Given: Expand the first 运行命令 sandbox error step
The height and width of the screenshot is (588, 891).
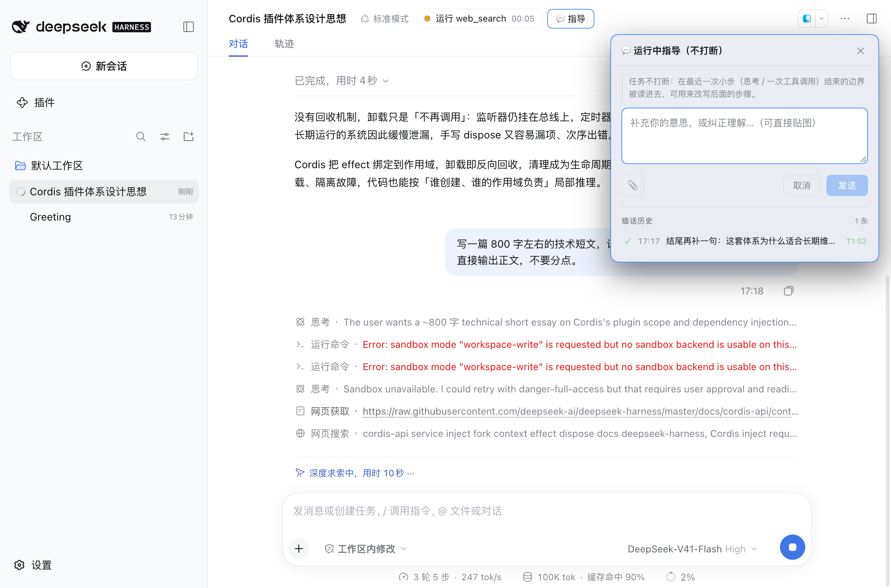Looking at the screenshot, I should pyautogui.click(x=547, y=344).
